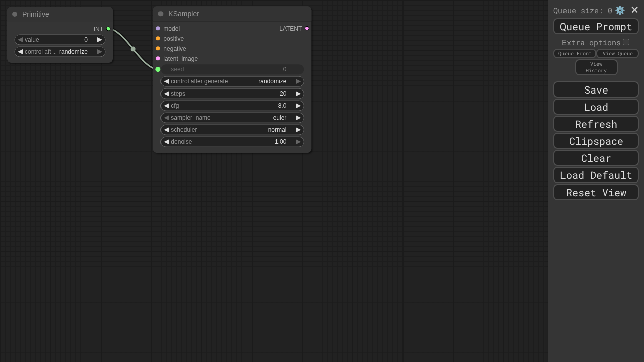Click the green seed input socket
Viewport: 644px width, 362px height.
(x=158, y=69)
